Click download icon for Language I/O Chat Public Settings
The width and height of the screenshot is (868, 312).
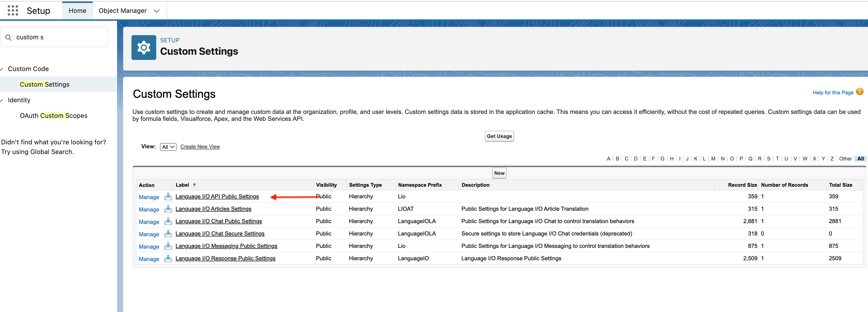(x=168, y=221)
